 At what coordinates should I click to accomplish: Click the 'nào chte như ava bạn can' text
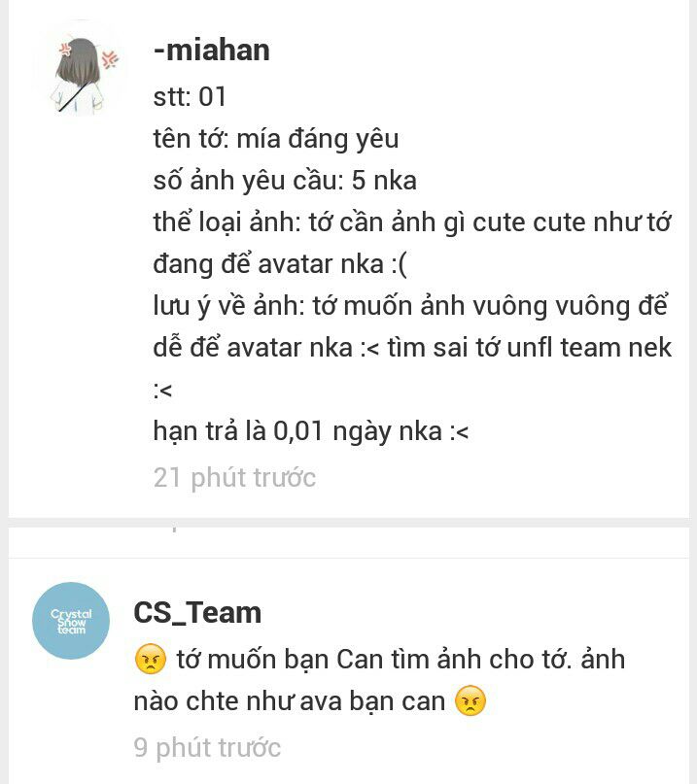pyautogui.click(x=290, y=701)
